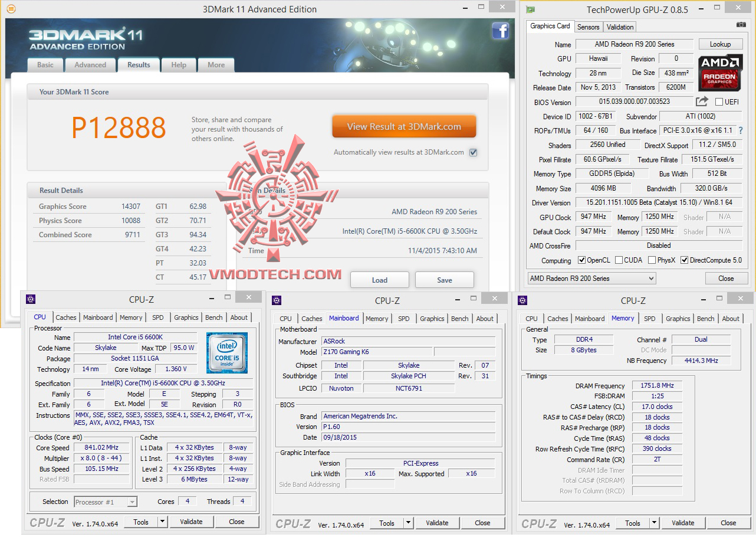This screenshot has height=537, width=756.
Task: Click the Combined Score value 9711
Action: [133, 235]
